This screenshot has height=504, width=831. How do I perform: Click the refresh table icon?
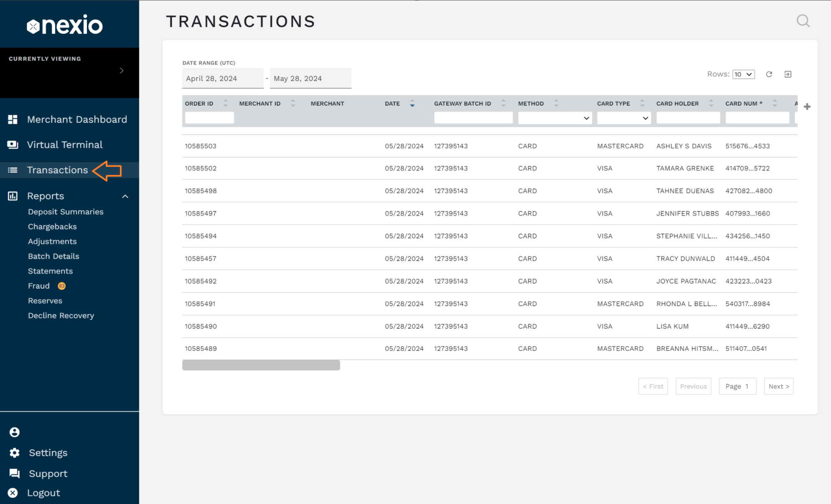[x=769, y=74]
